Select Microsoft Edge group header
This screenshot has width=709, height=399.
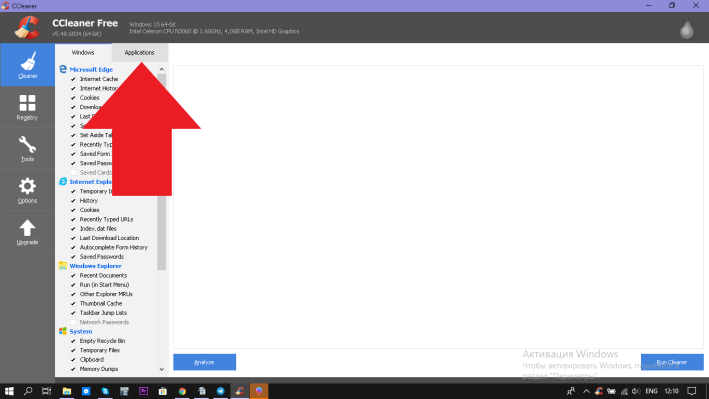[91, 69]
